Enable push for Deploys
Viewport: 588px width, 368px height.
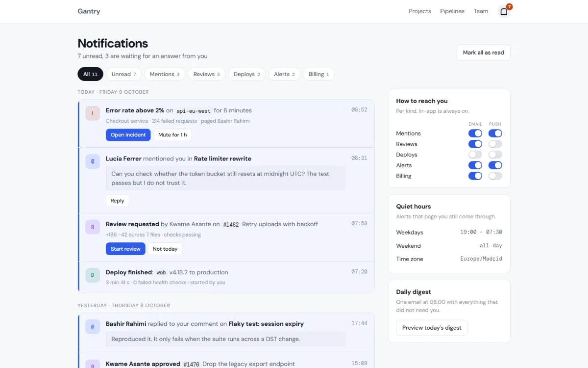coord(495,155)
